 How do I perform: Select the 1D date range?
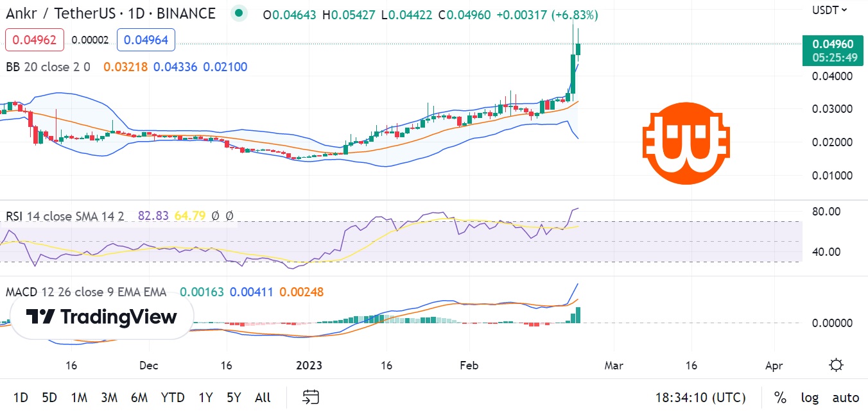[x=21, y=398]
